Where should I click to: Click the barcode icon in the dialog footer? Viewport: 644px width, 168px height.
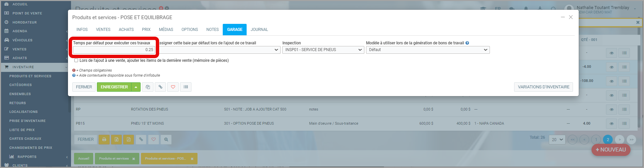click(x=186, y=87)
